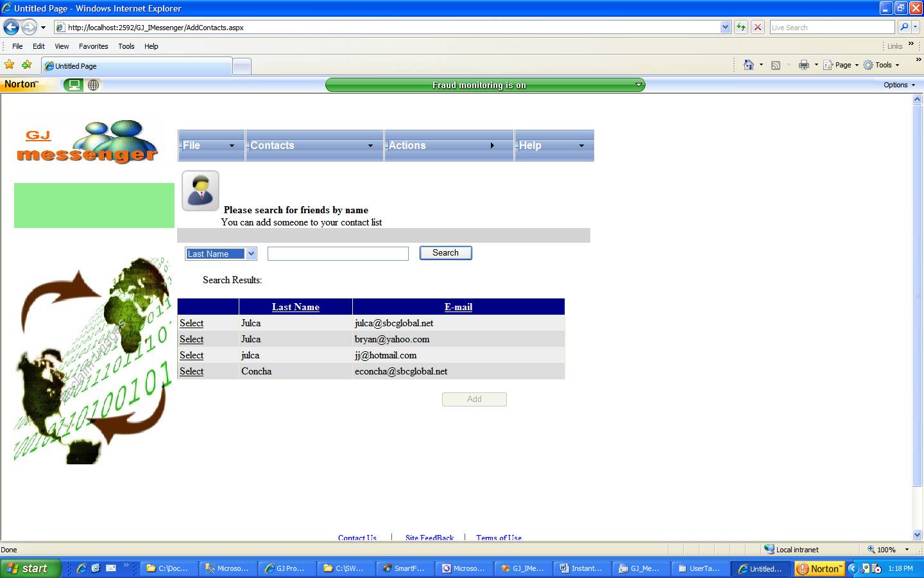Viewport: 924px width, 578px height.
Task: Click the friend name search text field
Action: (338, 254)
